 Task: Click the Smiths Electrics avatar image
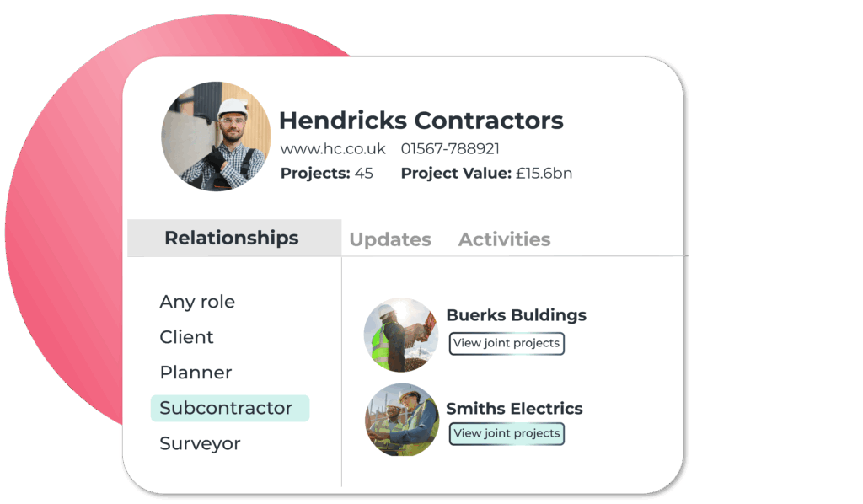click(402, 420)
